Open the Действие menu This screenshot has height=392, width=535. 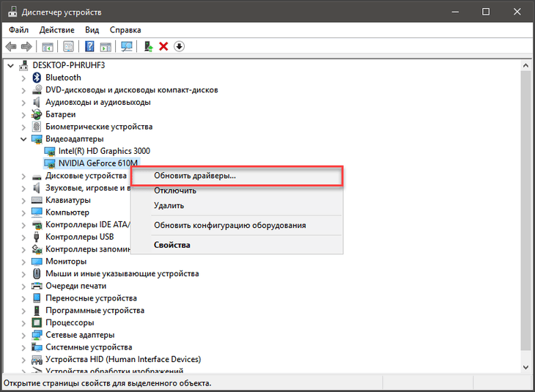(56, 30)
